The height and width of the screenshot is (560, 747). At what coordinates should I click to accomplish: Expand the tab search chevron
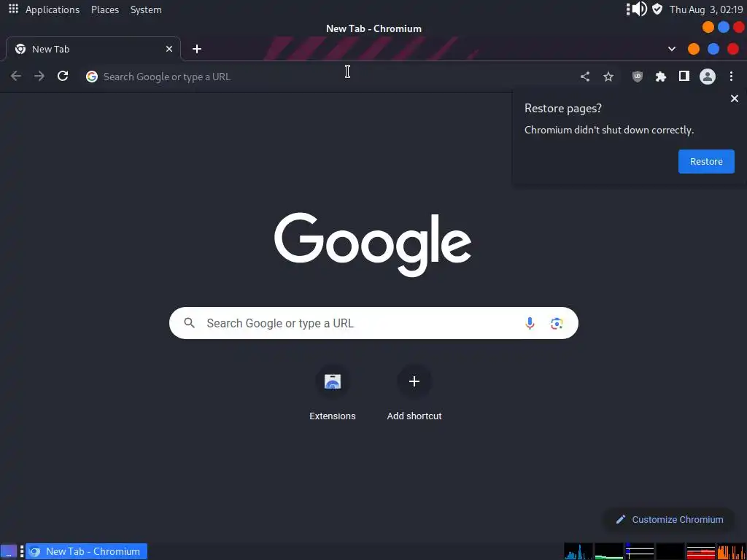[x=672, y=49]
